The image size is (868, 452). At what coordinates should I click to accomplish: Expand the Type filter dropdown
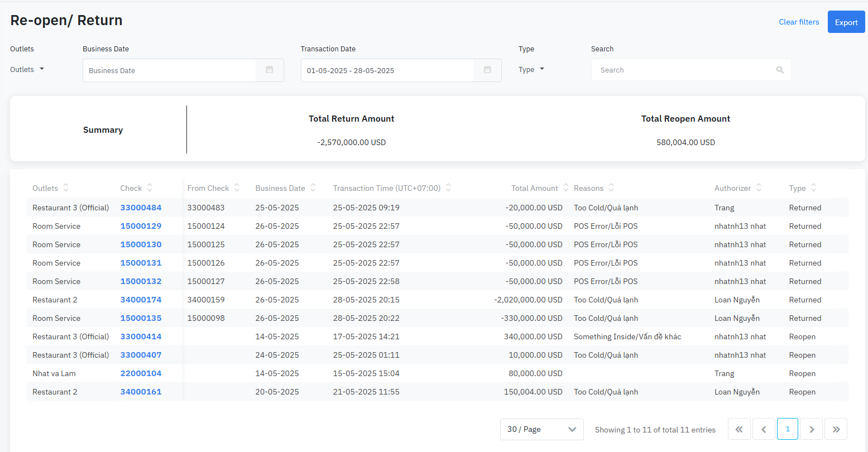pyautogui.click(x=531, y=70)
